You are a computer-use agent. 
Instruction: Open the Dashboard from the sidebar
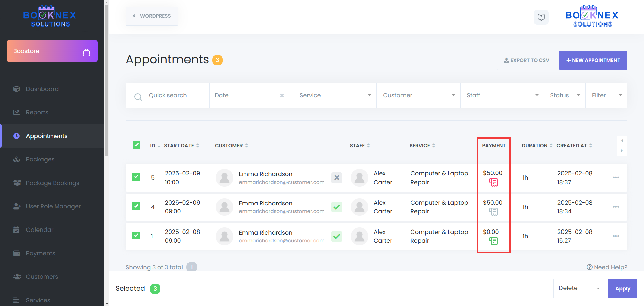(x=42, y=89)
